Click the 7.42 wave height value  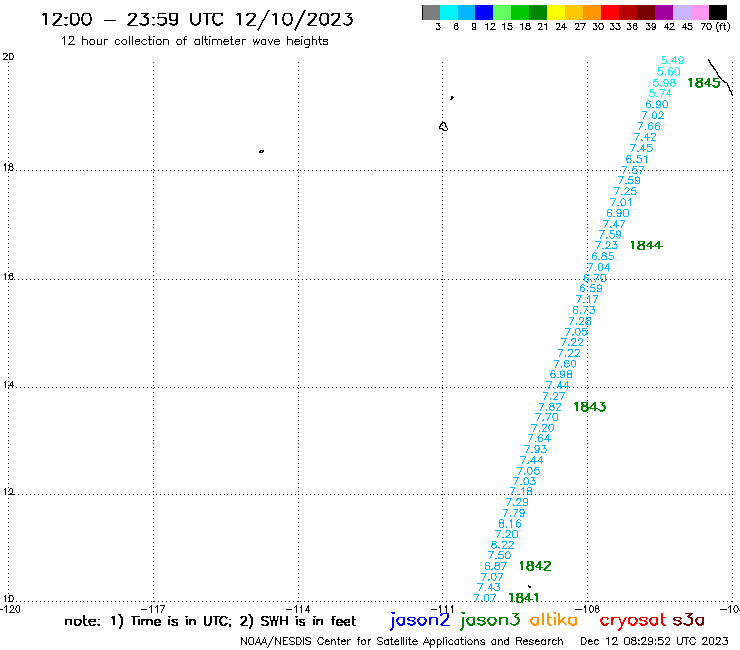[x=645, y=137]
